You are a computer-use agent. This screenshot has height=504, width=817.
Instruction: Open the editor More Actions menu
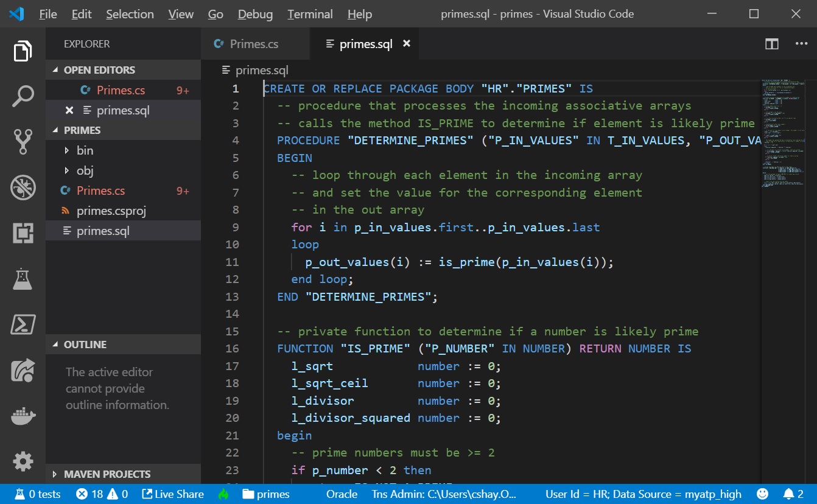coord(801,44)
